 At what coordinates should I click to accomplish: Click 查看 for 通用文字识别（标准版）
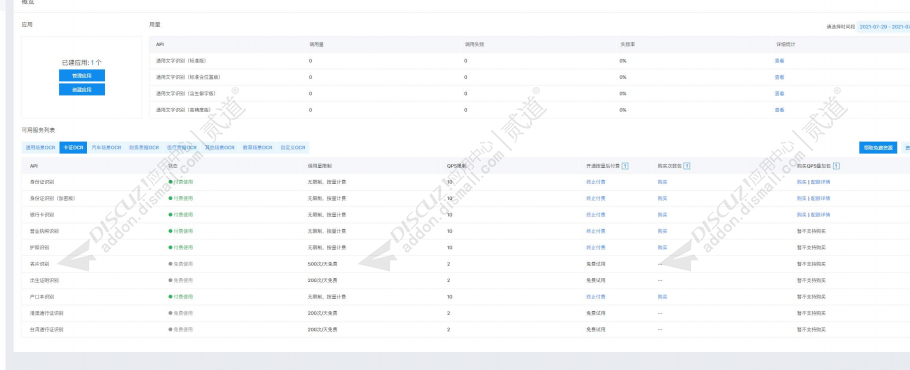tap(779, 60)
